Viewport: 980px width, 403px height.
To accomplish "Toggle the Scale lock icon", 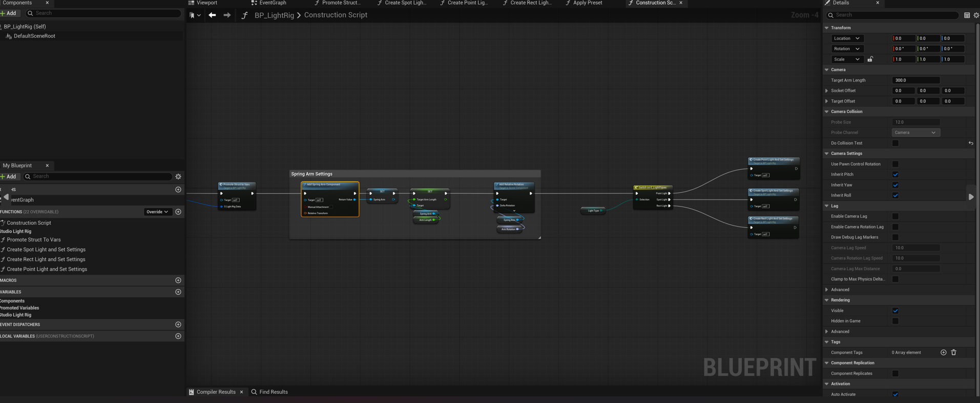I will tap(870, 59).
